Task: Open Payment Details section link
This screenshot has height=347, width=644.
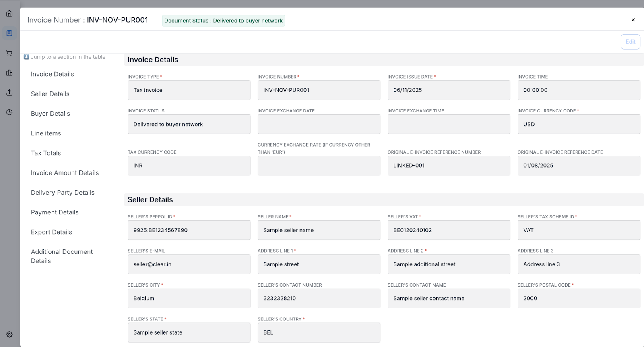Action: (55, 212)
